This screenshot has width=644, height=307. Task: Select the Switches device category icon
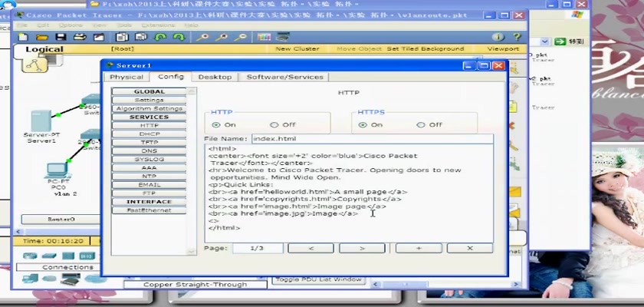click(49, 256)
